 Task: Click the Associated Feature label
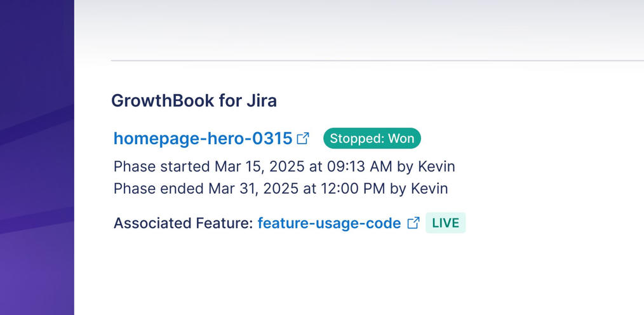click(x=183, y=223)
